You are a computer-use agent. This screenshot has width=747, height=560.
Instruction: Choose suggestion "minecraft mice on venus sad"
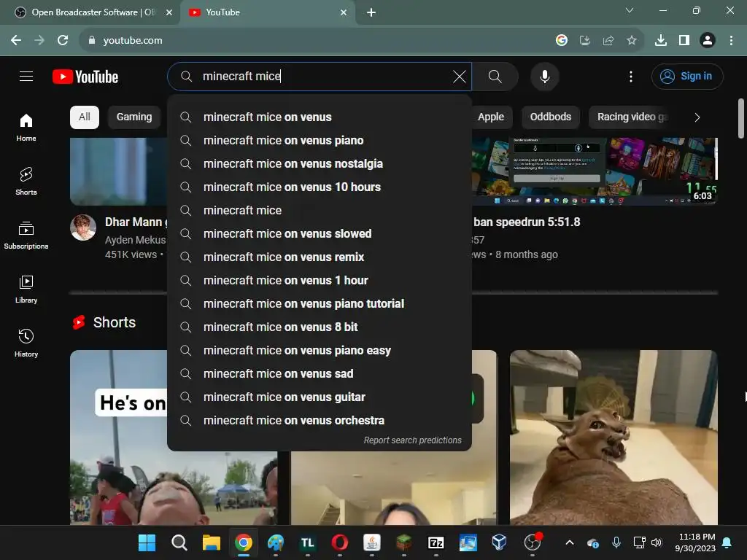pos(320,374)
